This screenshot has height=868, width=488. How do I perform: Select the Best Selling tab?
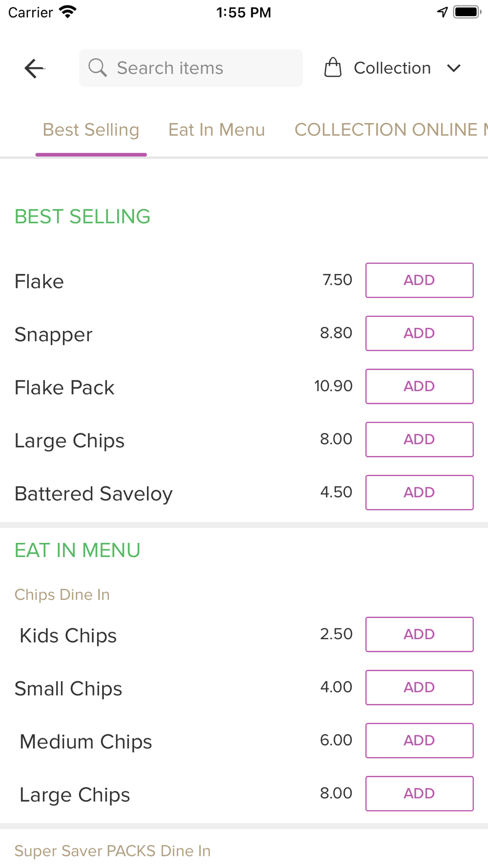(x=91, y=130)
